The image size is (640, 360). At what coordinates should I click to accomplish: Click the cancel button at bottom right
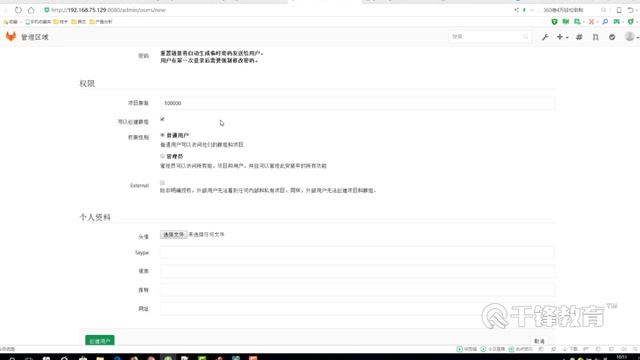539,341
